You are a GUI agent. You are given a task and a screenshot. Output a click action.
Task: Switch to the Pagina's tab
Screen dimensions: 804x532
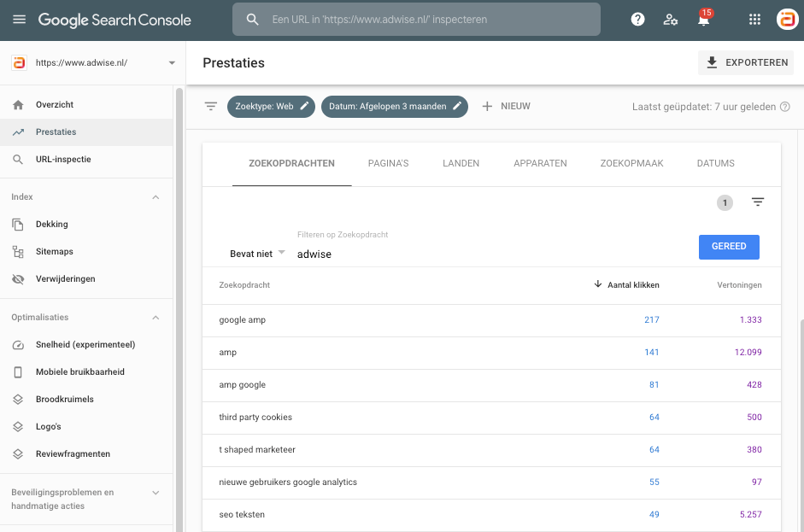[x=388, y=164]
